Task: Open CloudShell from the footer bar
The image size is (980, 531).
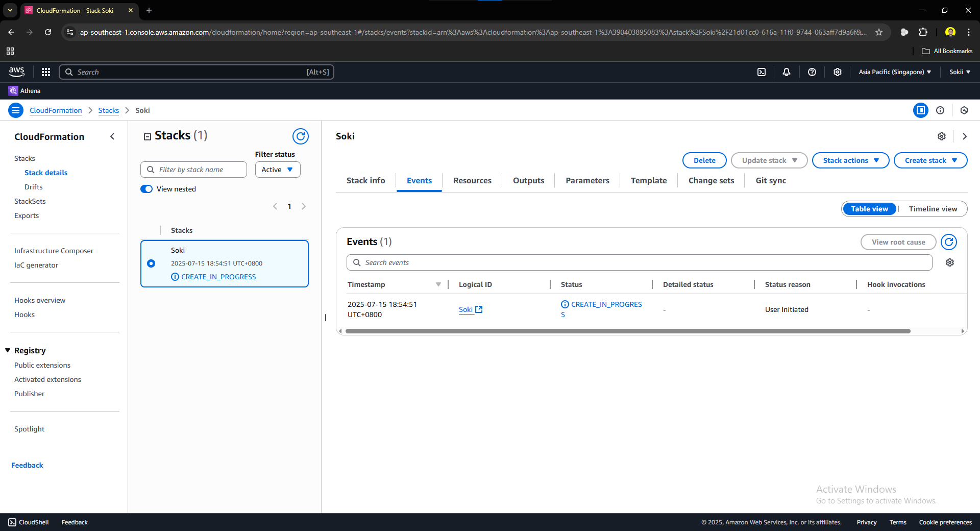Action: tap(29, 522)
